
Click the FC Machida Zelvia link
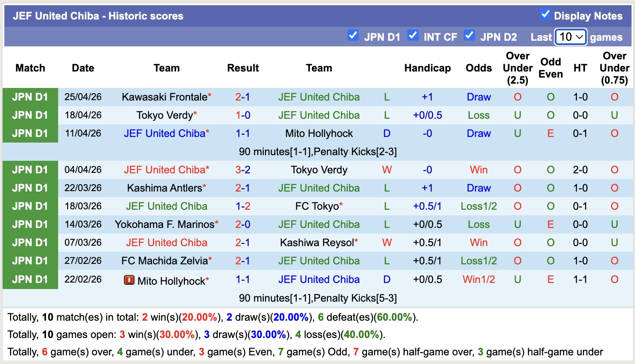164,260
